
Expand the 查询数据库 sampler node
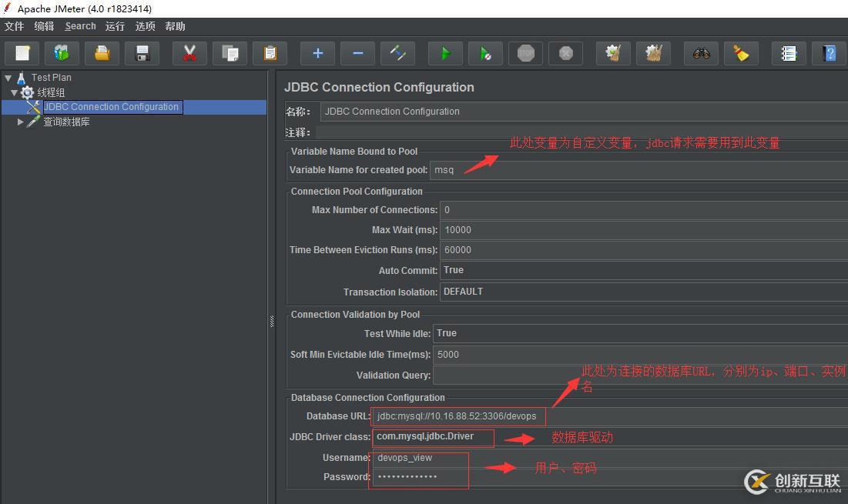pyautogui.click(x=20, y=122)
